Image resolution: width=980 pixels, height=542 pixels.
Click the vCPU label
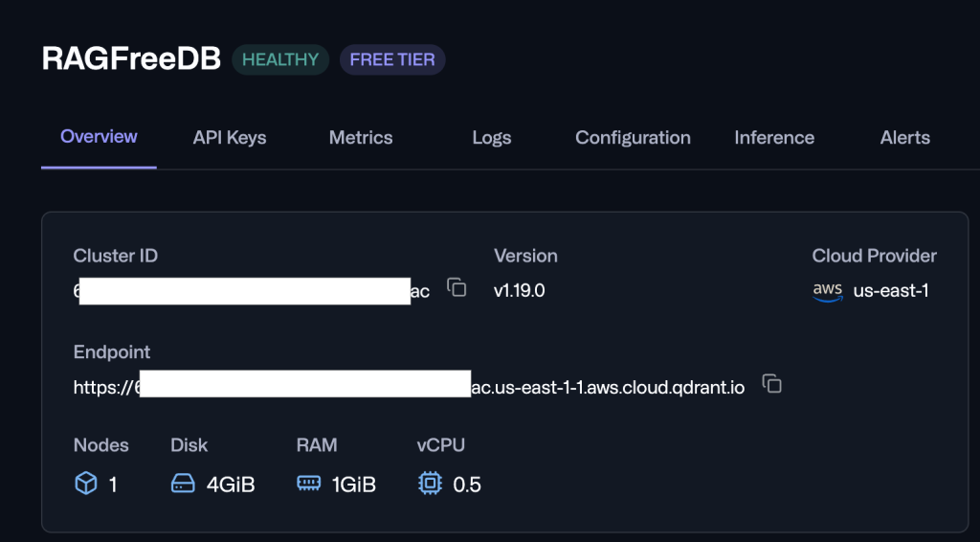pos(440,445)
